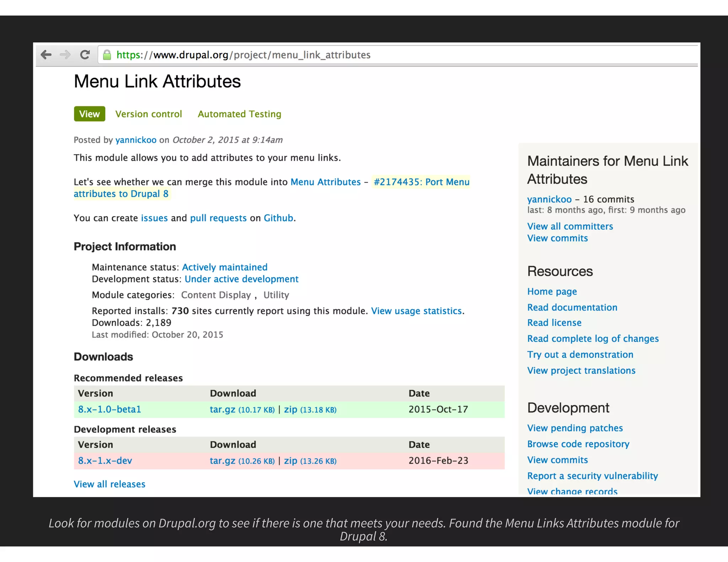The width and height of the screenshot is (728, 562).
Task: Open View project translations
Action: coord(581,371)
